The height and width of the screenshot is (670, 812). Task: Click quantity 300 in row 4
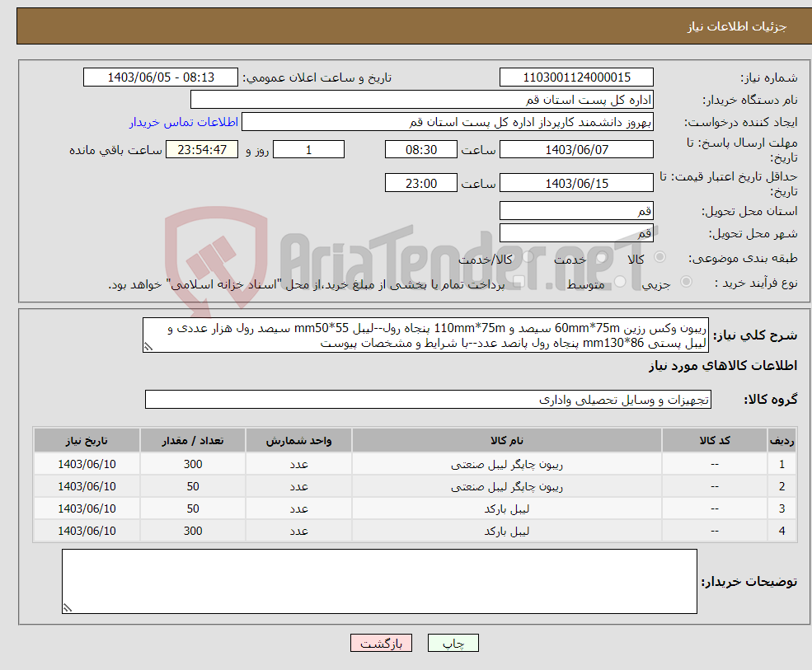tap(193, 532)
